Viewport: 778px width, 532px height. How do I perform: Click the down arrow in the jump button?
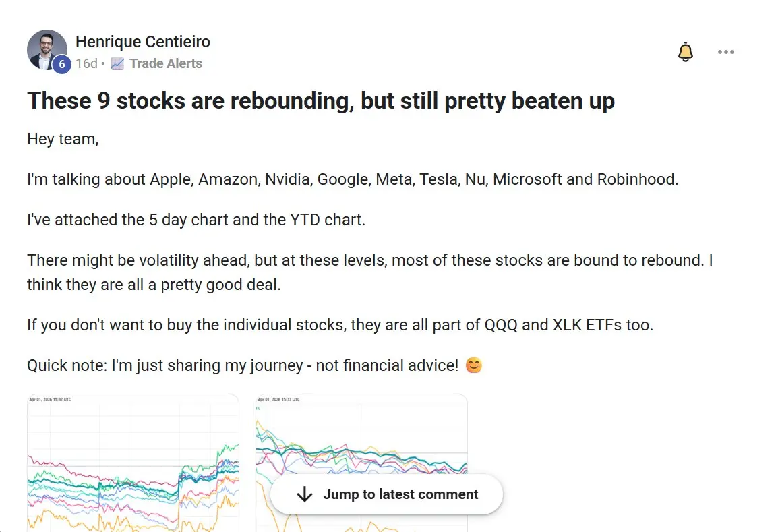click(x=305, y=494)
